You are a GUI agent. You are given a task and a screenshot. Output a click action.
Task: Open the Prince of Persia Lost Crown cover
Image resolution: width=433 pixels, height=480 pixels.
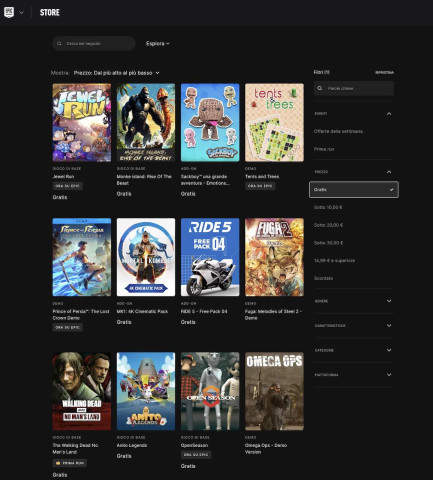pyautogui.click(x=82, y=257)
